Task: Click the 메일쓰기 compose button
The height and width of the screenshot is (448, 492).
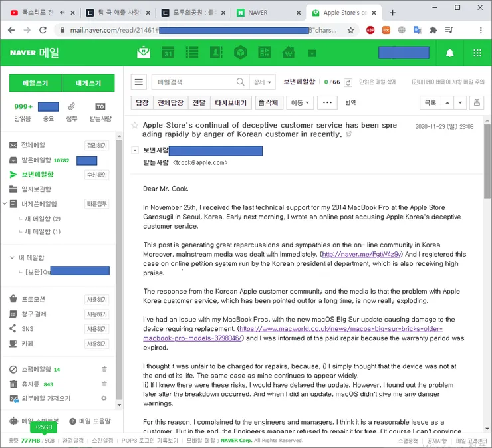Action: [x=35, y=83]
